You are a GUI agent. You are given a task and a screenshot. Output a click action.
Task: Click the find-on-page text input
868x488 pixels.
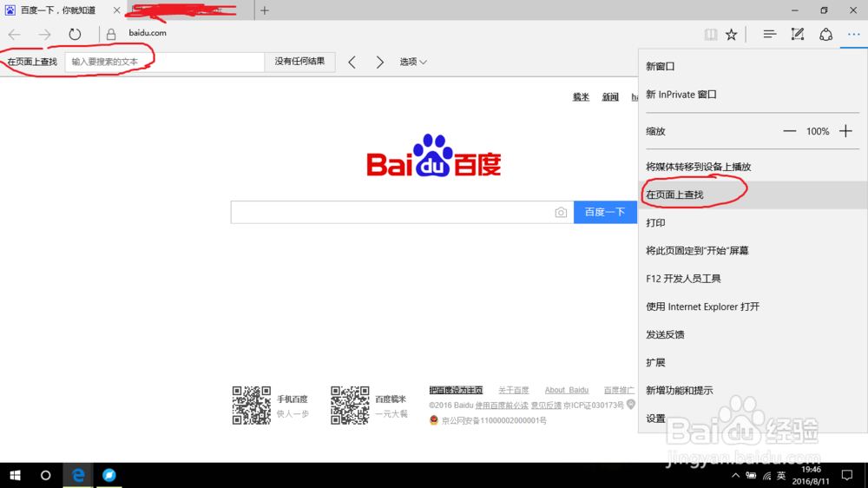click(x=164, y=62)
